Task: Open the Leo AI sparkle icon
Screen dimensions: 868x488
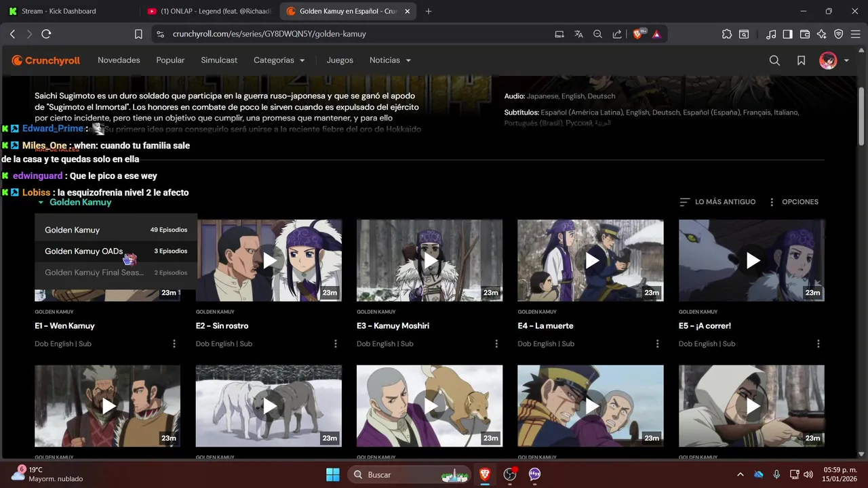Action: pyautogui.click(x=822, y=34)
